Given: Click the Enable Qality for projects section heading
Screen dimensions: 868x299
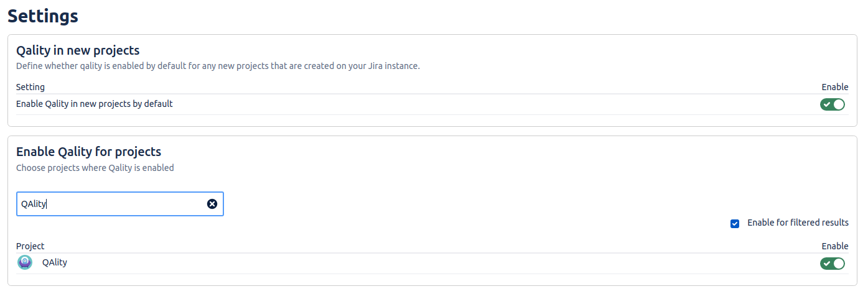Looking at the screenshot, I should pos(88,152).
